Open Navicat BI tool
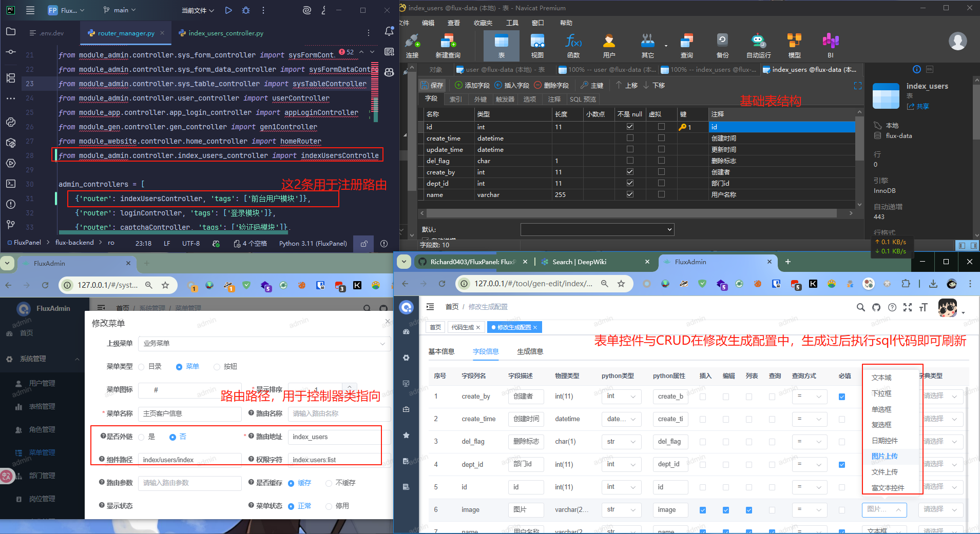 (830, 46)
